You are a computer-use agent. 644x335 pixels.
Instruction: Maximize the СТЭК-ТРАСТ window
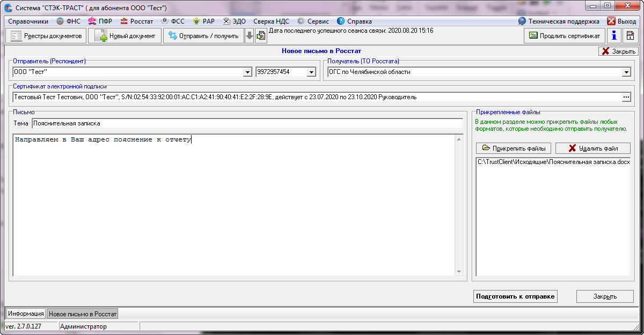[607, 6]
